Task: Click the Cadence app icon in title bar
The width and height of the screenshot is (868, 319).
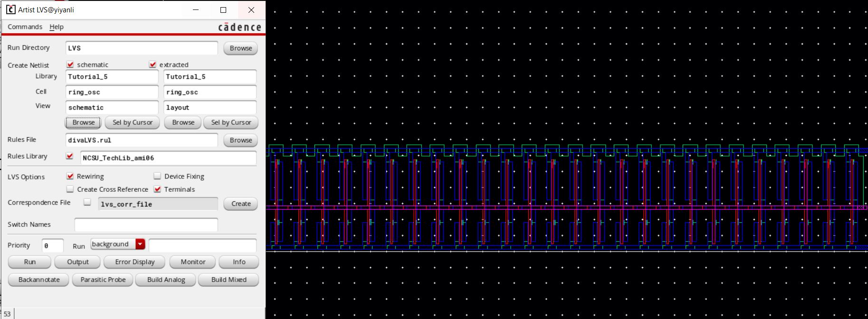Action: pos(10,9)
